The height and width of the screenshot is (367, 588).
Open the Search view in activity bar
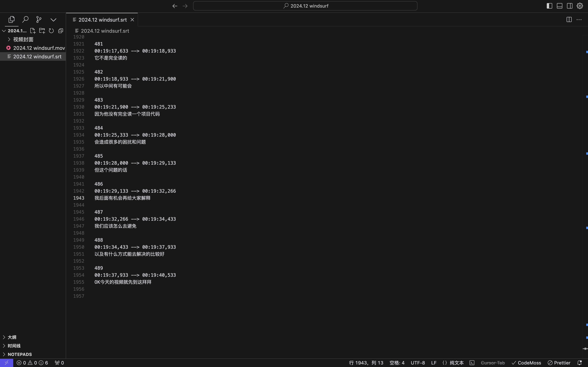pos(25,19)
